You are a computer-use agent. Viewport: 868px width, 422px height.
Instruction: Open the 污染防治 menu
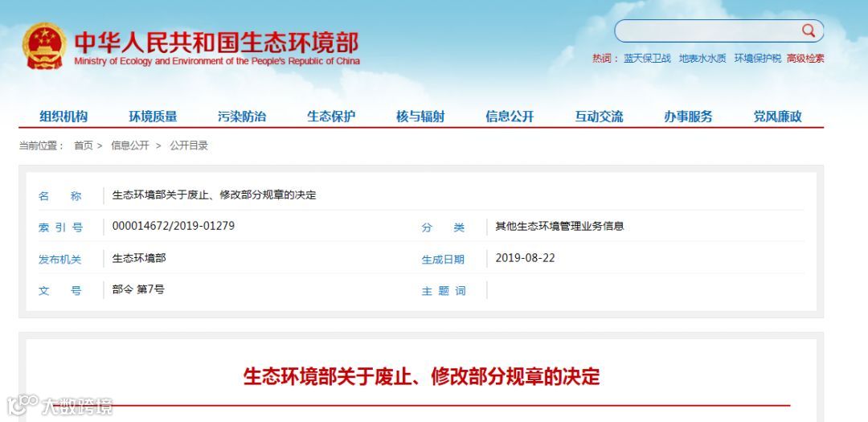point(242,117)
